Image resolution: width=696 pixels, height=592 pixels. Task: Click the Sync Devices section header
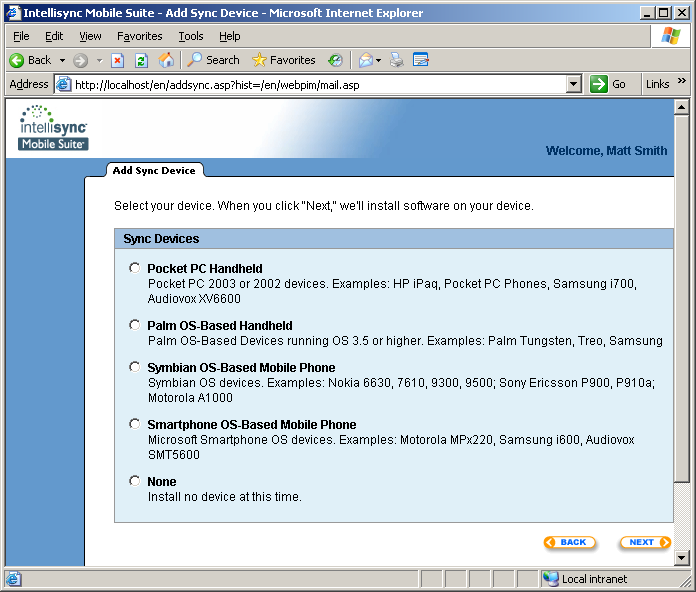[x=394, y=239]
